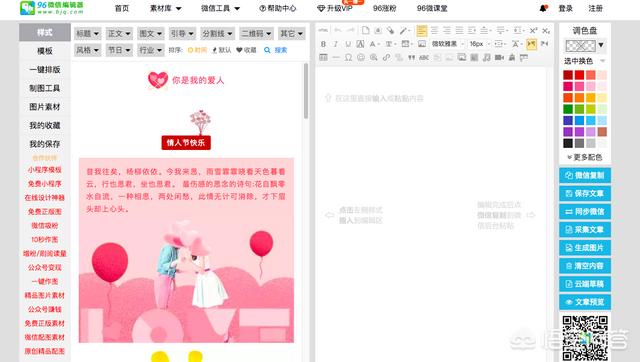Open the 行业 filter dropdown

coord(151,50)
